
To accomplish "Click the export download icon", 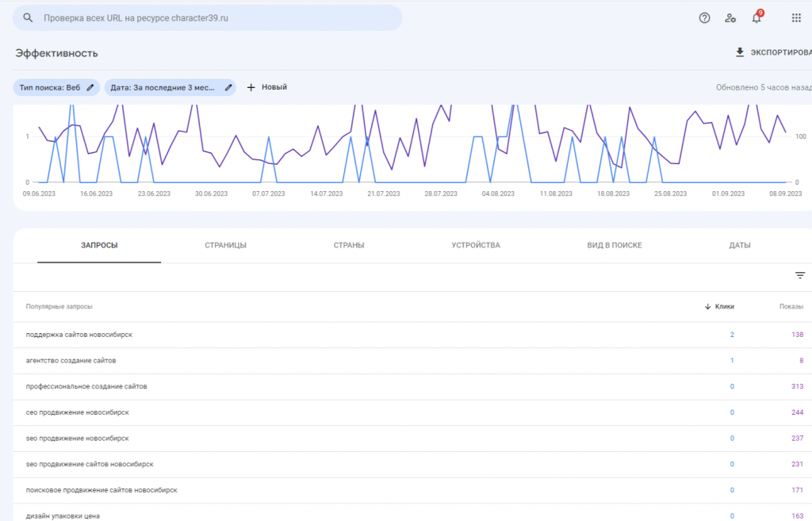I will tap(740, 52).
